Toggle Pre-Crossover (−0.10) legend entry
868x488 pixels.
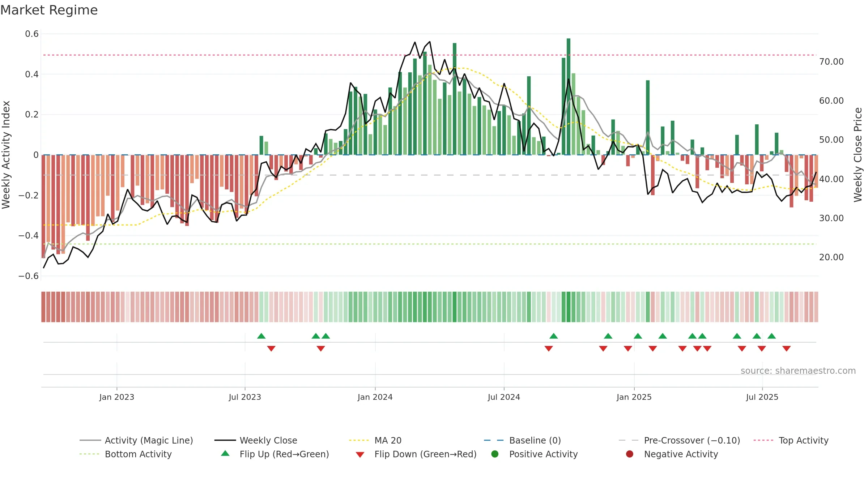click(x=679, y=440)
